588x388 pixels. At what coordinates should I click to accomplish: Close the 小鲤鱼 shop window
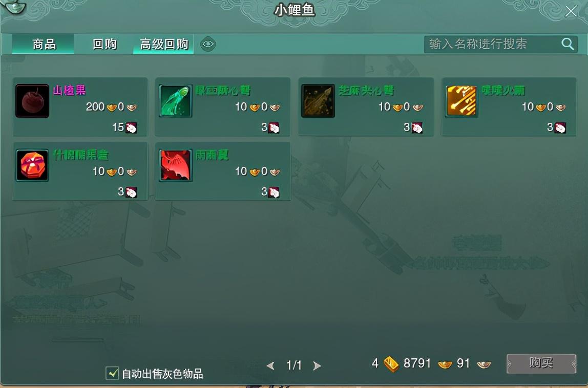tap(571, 11)
